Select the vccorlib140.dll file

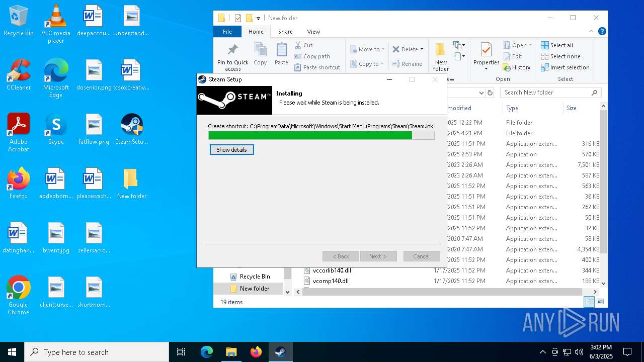(327, 270)
